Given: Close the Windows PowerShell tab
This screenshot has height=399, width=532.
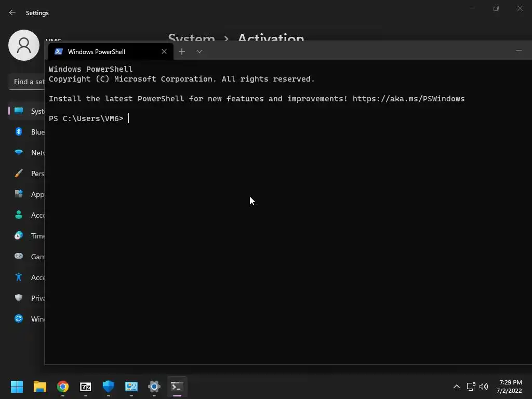Looking at the screenshot, I should tap(164, 51).
